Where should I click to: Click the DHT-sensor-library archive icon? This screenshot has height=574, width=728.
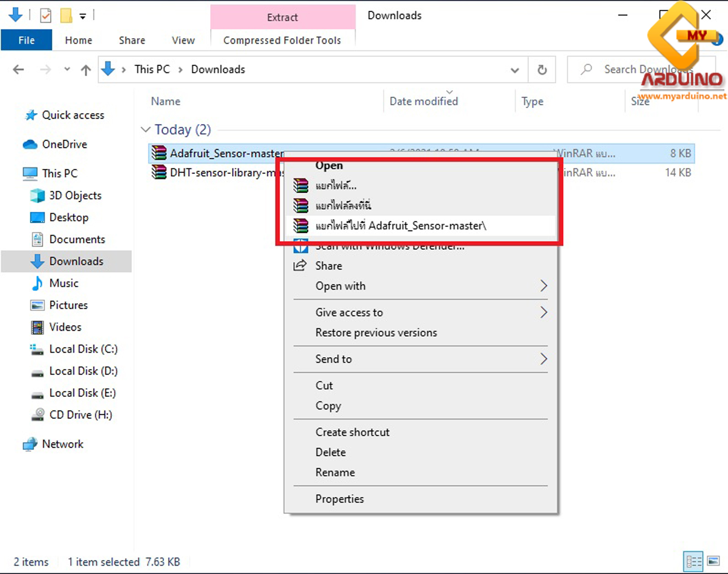click(159, 173)
